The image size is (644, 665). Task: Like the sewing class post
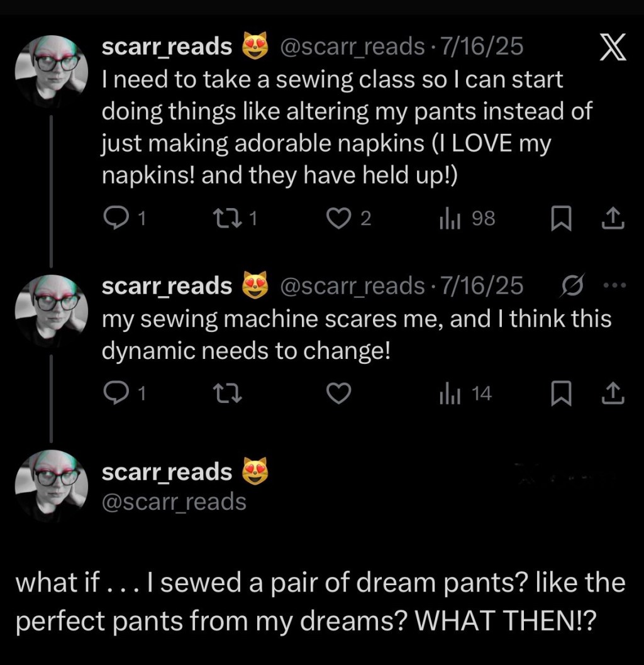coord(340,218)
